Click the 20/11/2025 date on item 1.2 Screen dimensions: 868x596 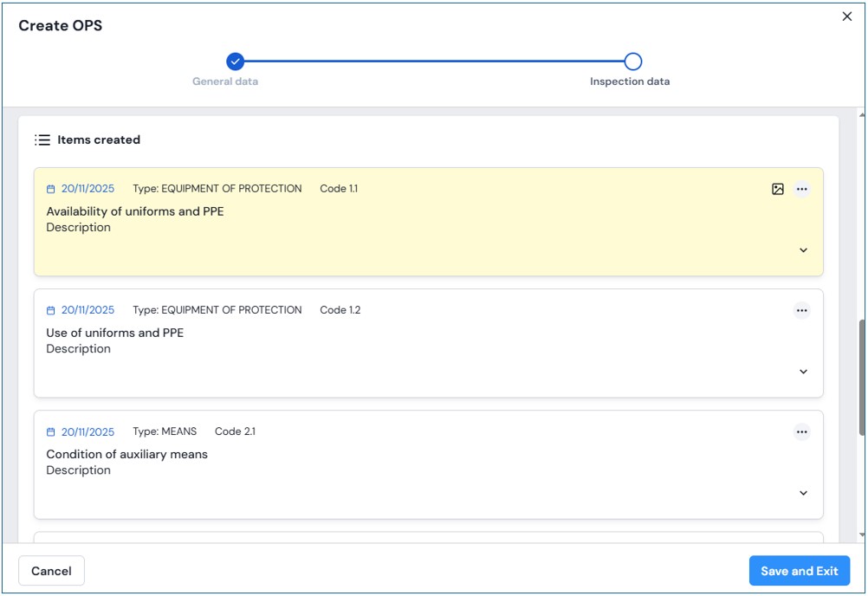87,310
